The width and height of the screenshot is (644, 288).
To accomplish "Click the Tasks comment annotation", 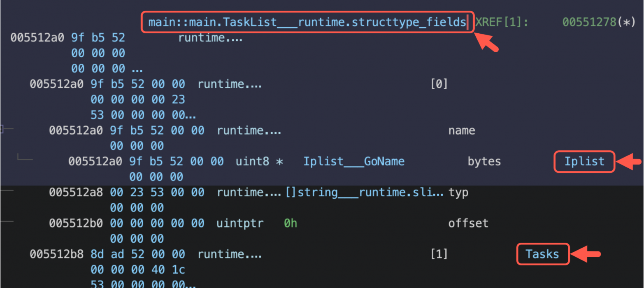I will [543, 254].
